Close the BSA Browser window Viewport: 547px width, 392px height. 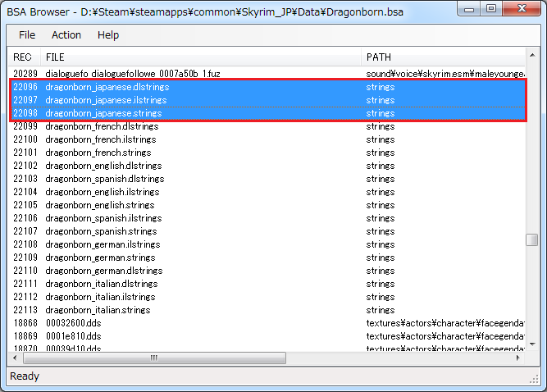522,9
